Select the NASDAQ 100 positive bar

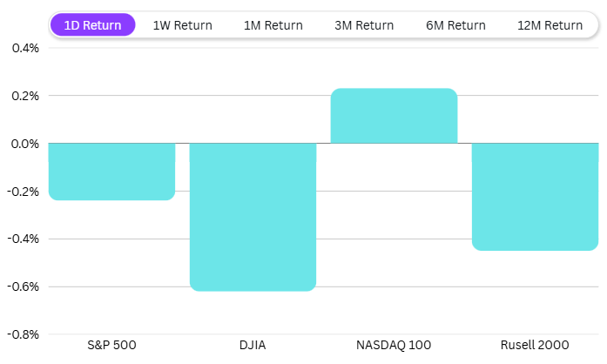tap(394, 116)
